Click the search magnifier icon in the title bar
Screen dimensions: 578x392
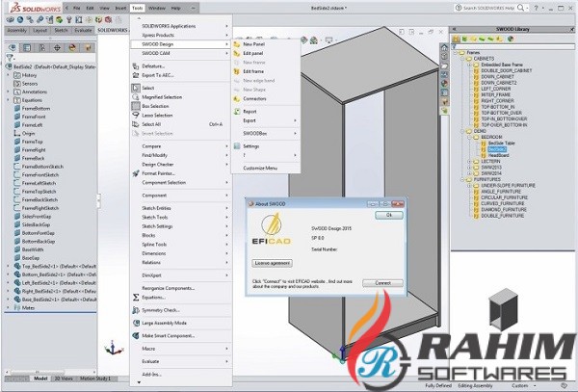tap(520, 8)
